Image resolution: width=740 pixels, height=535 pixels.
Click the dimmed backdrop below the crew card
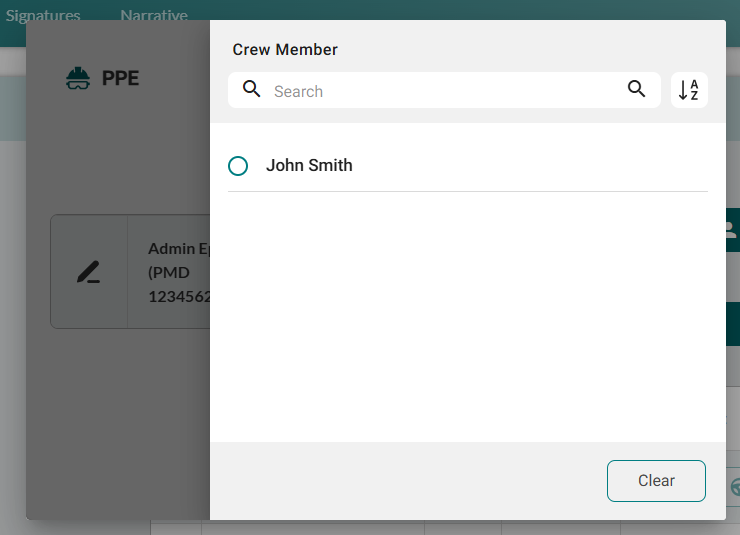118,420
